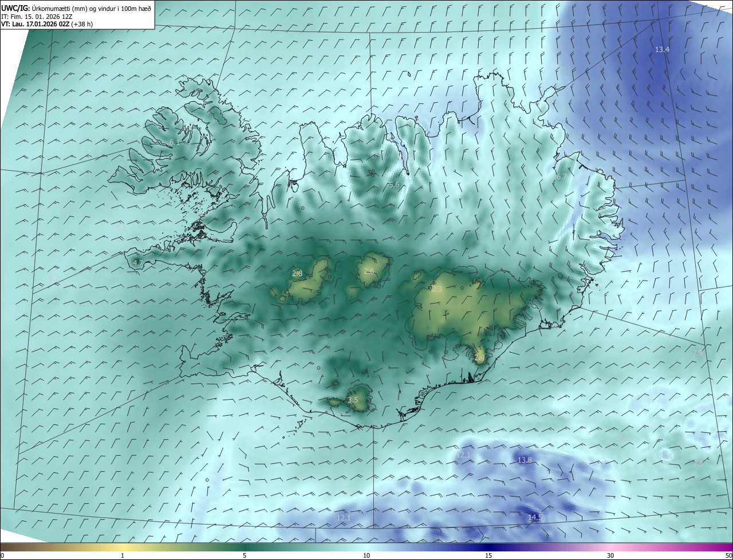Screen dimensions: 733x560
Task: Click the colorbar tick label 0
Action: [2, 555]
